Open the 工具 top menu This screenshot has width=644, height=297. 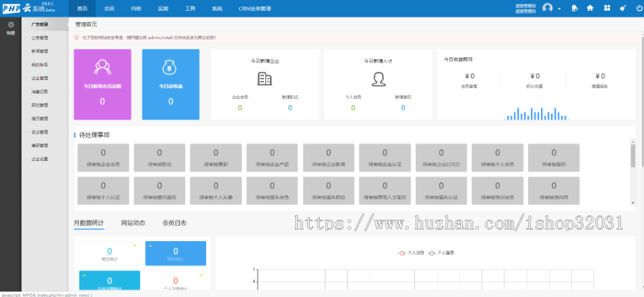[190, 8]
